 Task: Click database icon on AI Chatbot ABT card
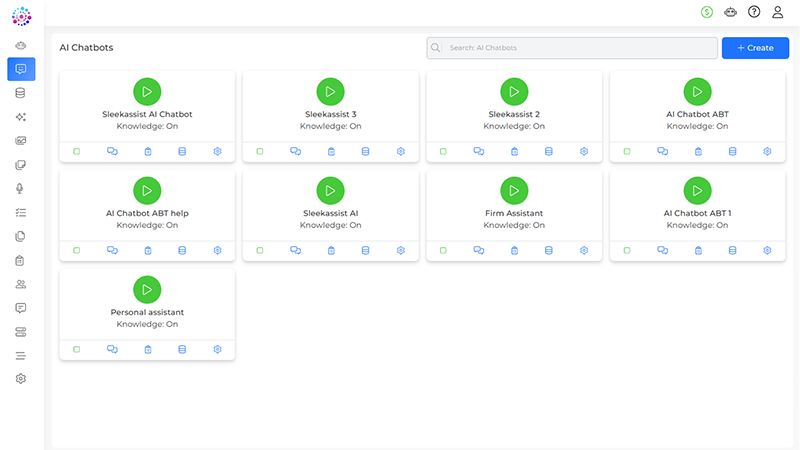(x=732, y=152)
